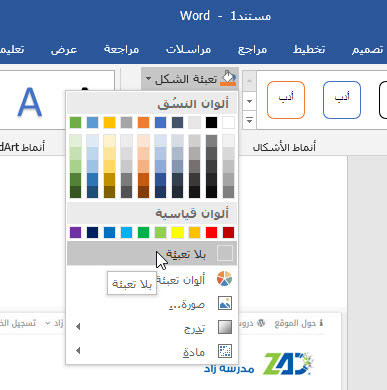Open the مراسلات ribbon tab

click(x=188, y=49)
